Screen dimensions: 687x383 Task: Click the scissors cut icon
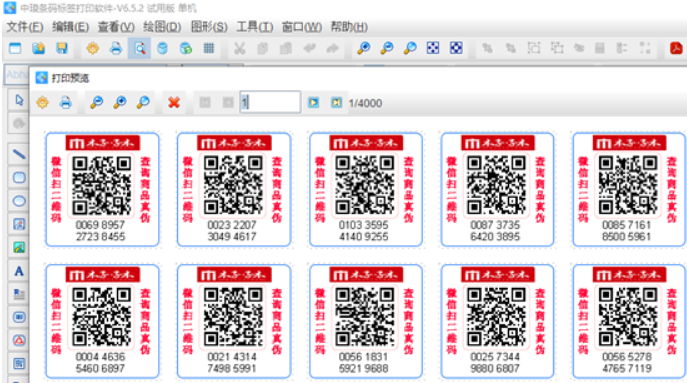[239, 48]
